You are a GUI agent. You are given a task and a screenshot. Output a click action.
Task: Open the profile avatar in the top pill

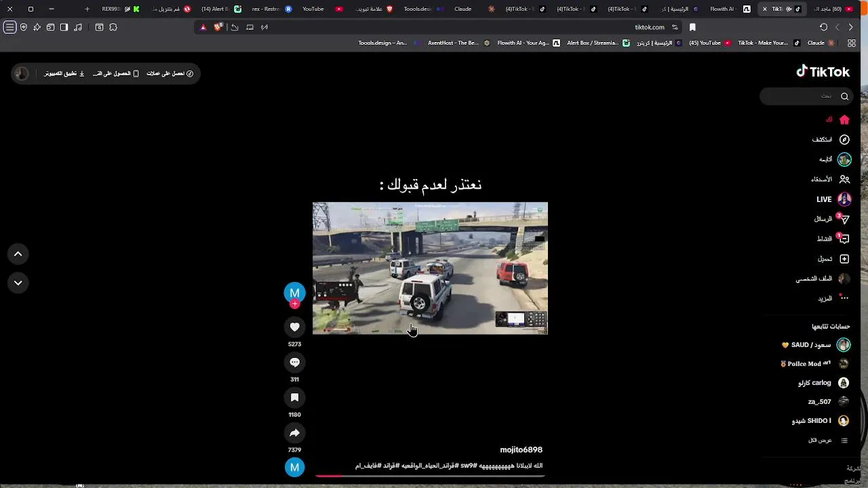point(22,73)
